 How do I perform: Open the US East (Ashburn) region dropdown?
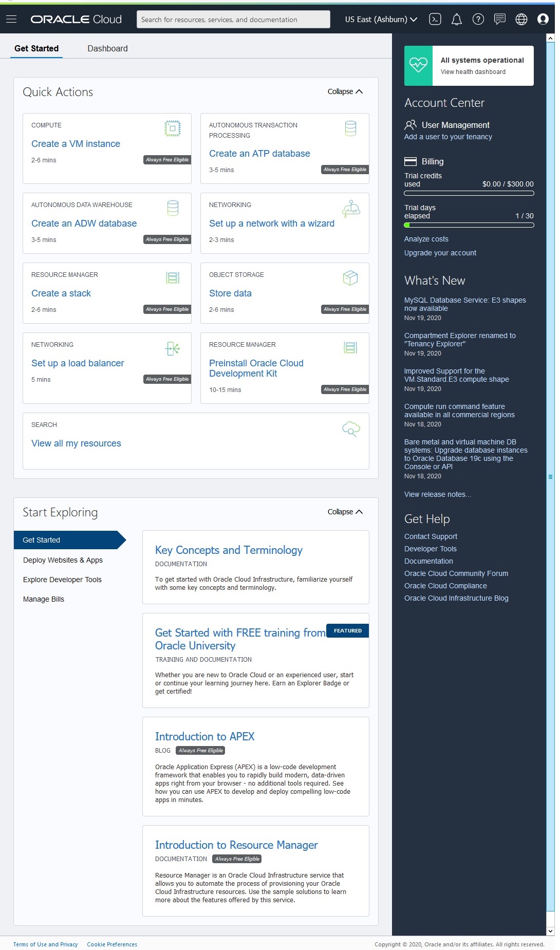(x=381, y=20)
